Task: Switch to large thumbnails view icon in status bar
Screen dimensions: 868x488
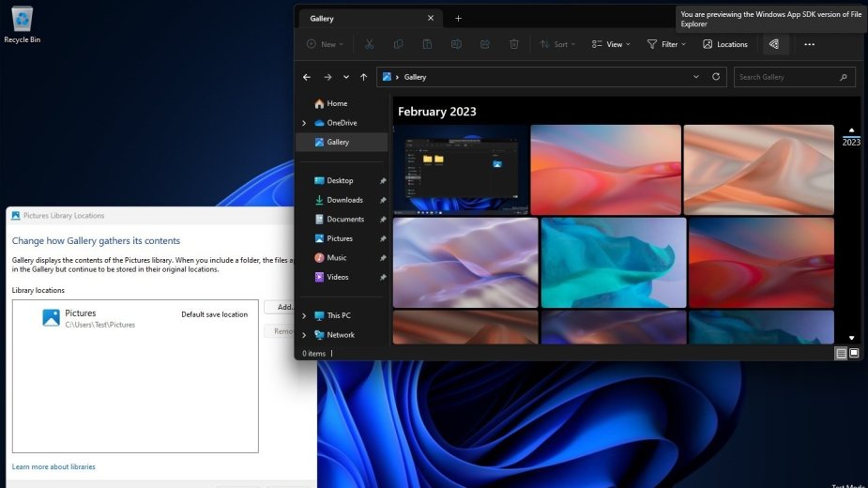Action: click(x=854, y=353)
